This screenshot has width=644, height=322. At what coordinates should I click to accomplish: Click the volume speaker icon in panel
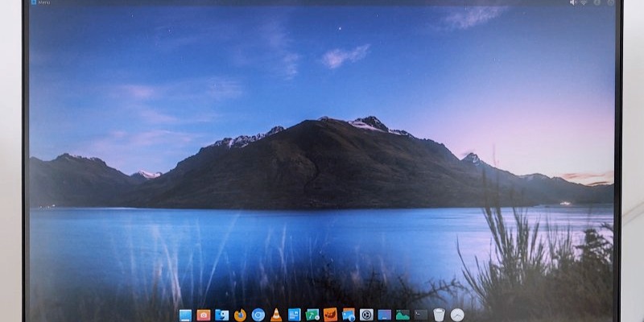tap(573, 2)
